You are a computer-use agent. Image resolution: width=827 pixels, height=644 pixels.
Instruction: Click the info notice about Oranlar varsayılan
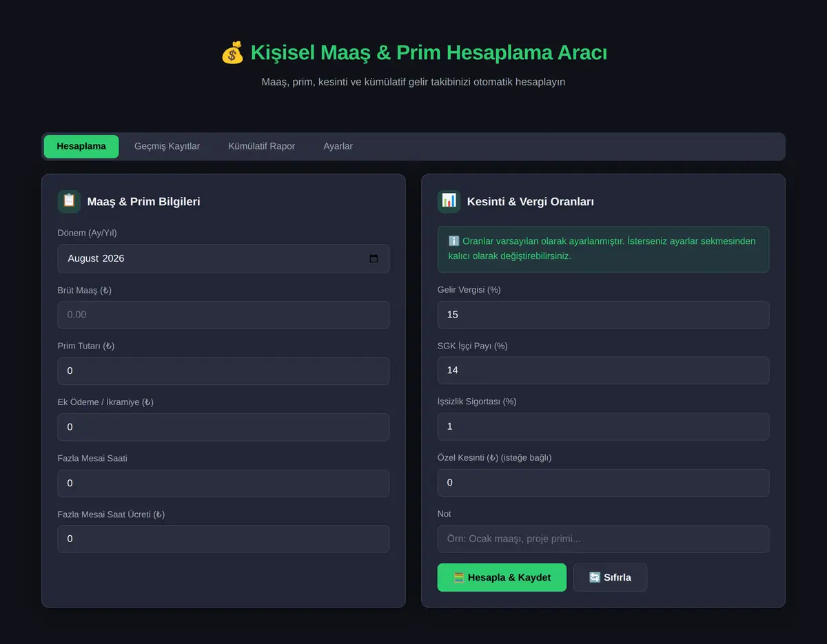603,249
